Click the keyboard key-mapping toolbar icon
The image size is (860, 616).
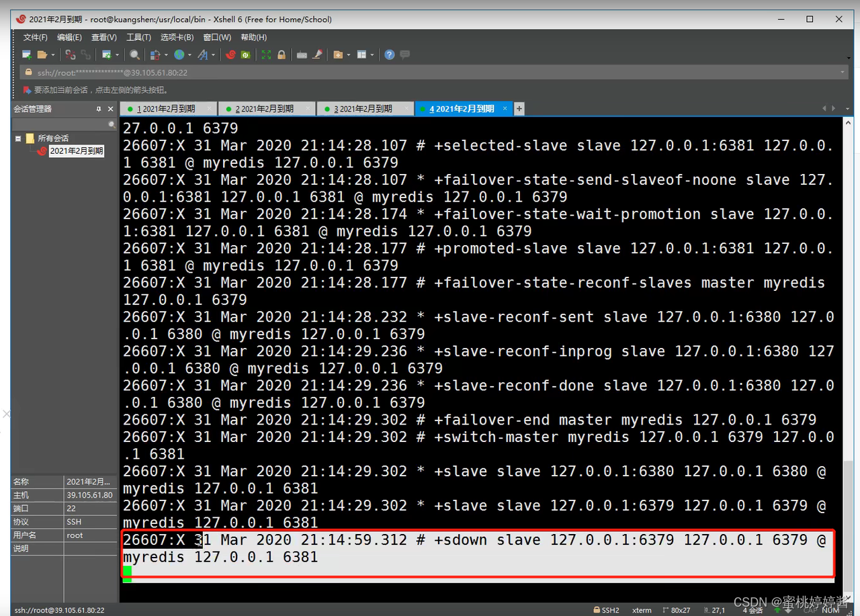point(302,55)
